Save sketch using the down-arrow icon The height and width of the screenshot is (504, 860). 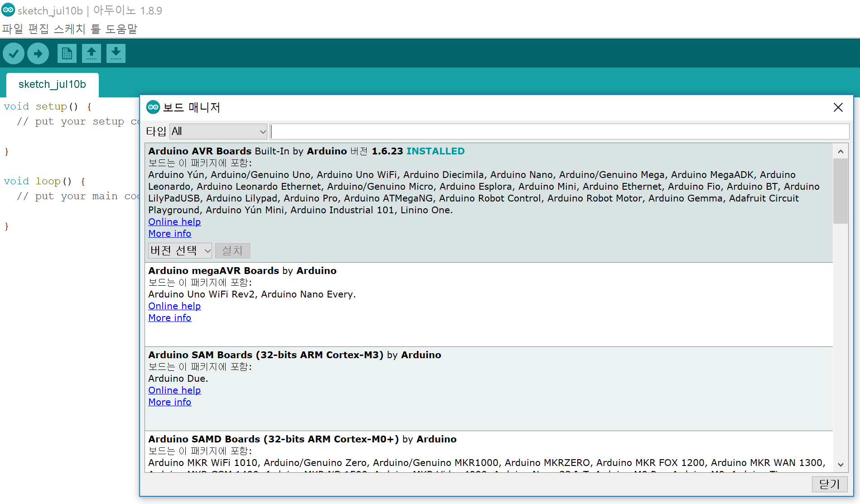point(116,53)
